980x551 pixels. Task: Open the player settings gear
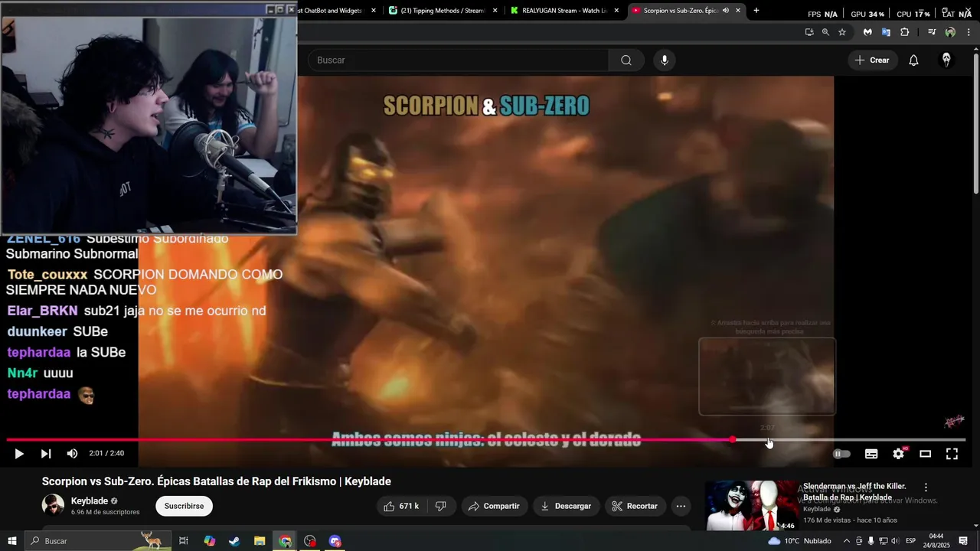tap(899, 454)
